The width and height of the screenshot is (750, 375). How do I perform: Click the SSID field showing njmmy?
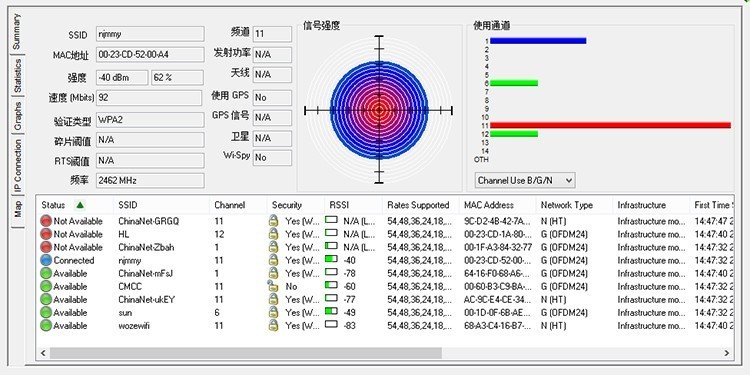click(150, 34)
